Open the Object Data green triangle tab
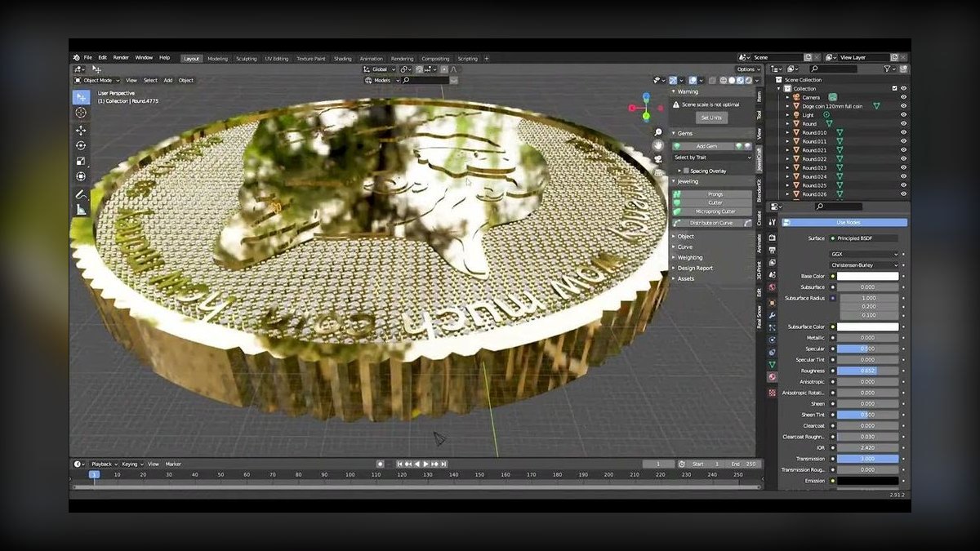Screen dimensions: 980x551 [772, 364]
